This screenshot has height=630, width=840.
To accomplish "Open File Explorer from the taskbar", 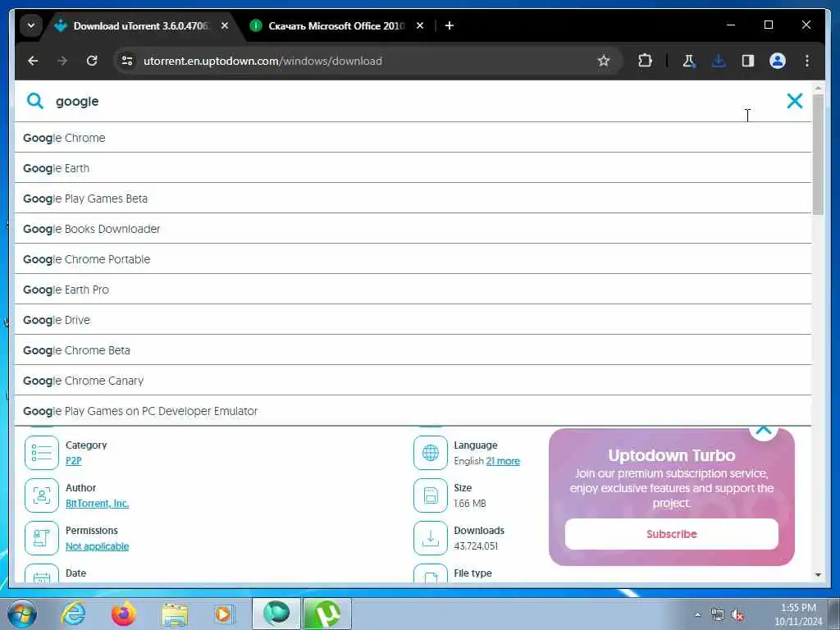I will pos(174,614).
